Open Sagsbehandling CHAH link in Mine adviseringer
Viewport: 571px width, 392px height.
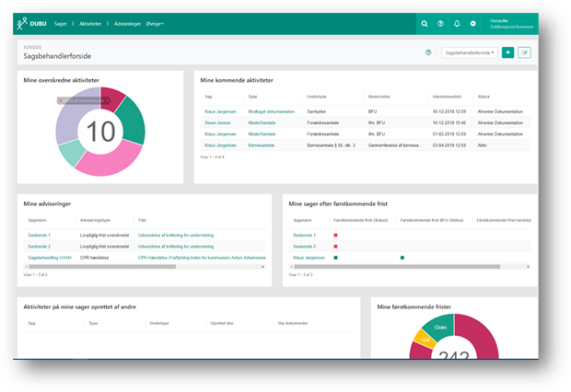[47, 259]
